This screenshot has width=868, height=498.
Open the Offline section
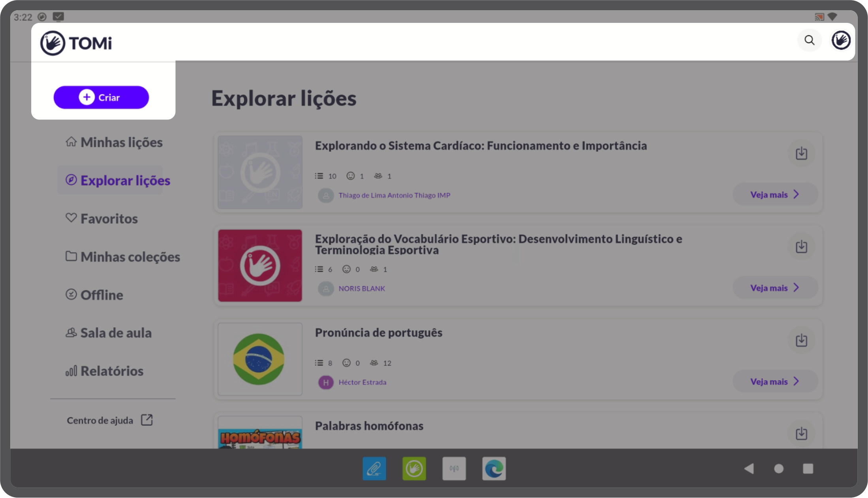coord(94,295)
